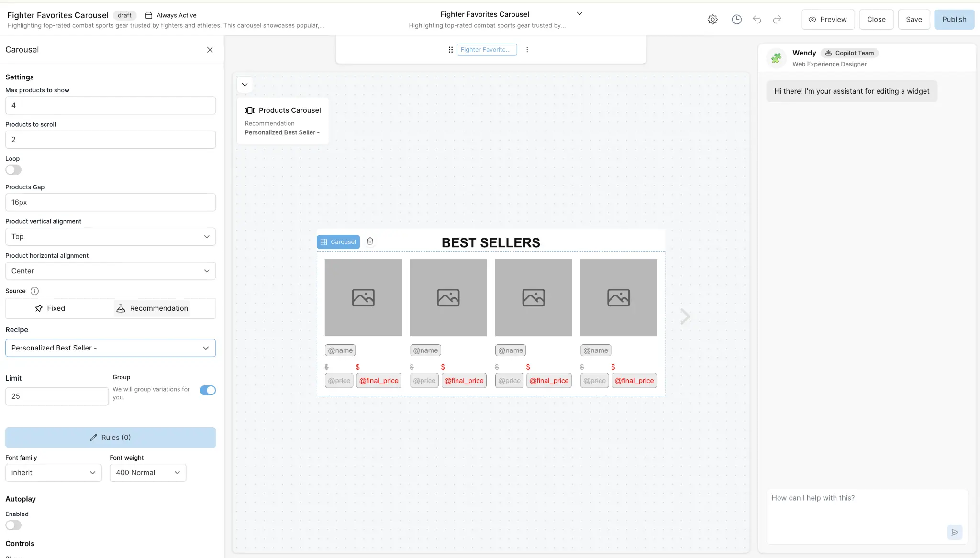The height and width of the screenshot is (558, 980).
Task: Click the Save button
Action: (x=913, y=20)
